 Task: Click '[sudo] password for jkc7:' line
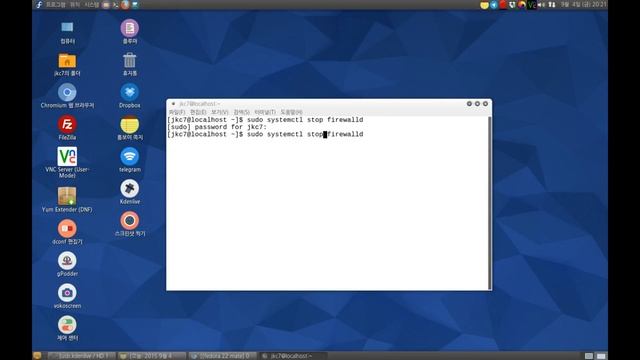(x=217, y=127)
